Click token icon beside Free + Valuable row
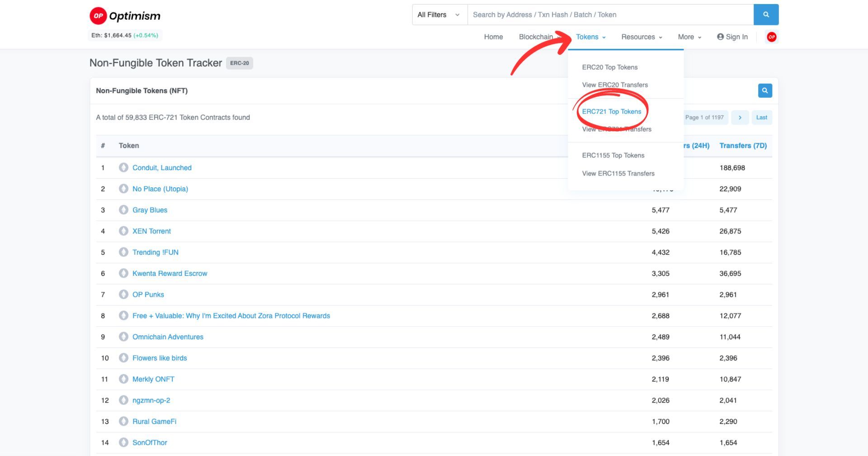Image resolution: width=868 pixels, height=456 pixels. 123,315
